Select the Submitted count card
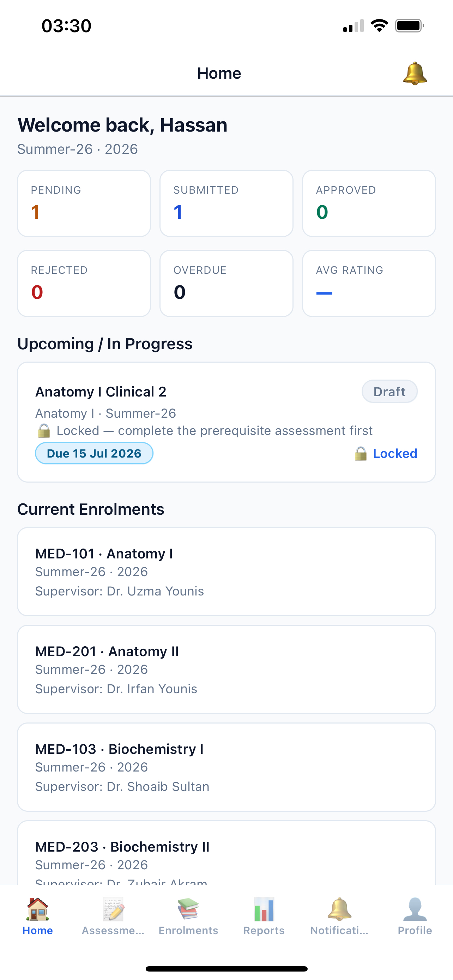This screenshot has height=980, width=453. click(226, 203)
